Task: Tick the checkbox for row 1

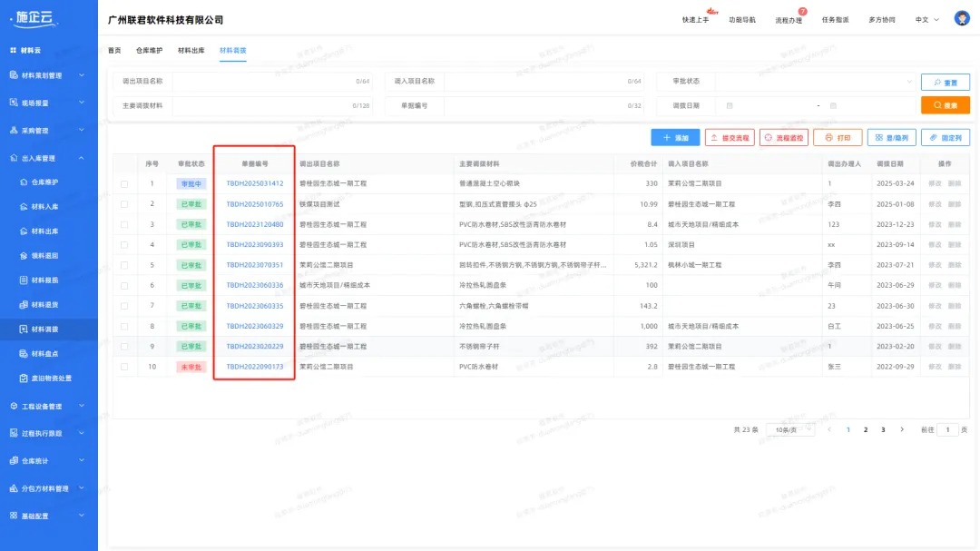Action: [124, 184]
